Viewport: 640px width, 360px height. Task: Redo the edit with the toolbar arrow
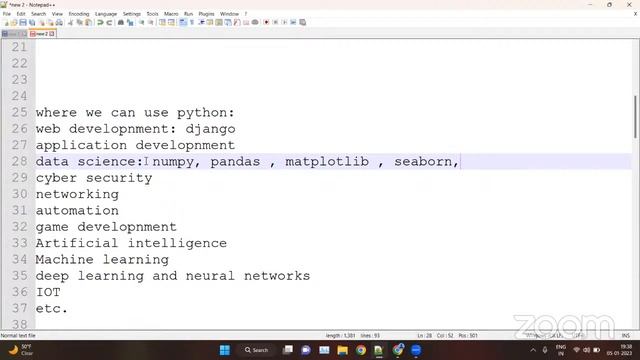coord(109,22)
